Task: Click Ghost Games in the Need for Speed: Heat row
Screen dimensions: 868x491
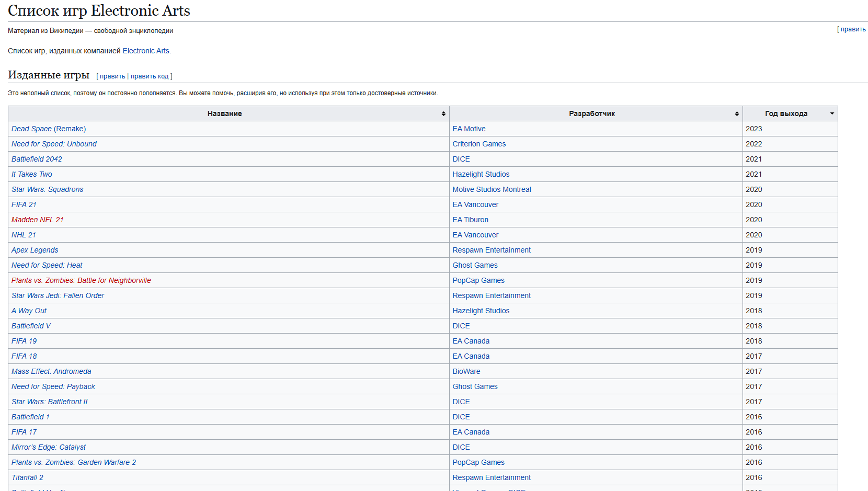Action: point(475,265)
